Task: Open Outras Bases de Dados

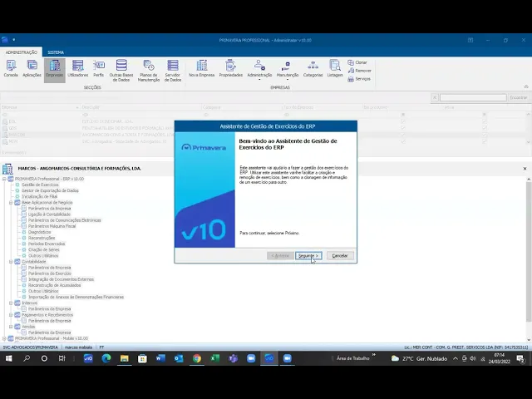Action: pyautogui.click(x=121, y=71)
